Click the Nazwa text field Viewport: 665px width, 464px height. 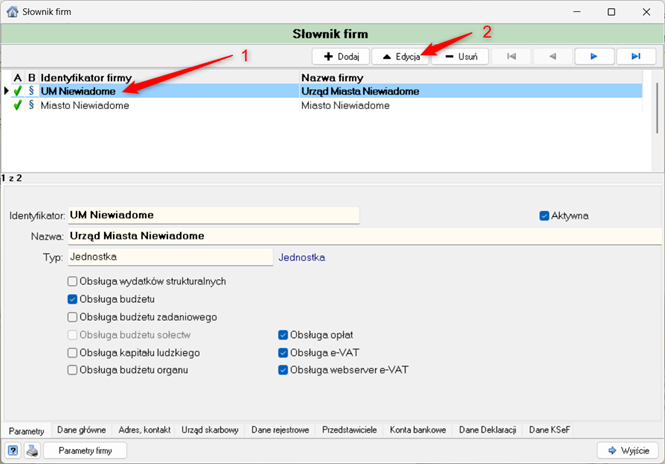[x=360, y=236]
